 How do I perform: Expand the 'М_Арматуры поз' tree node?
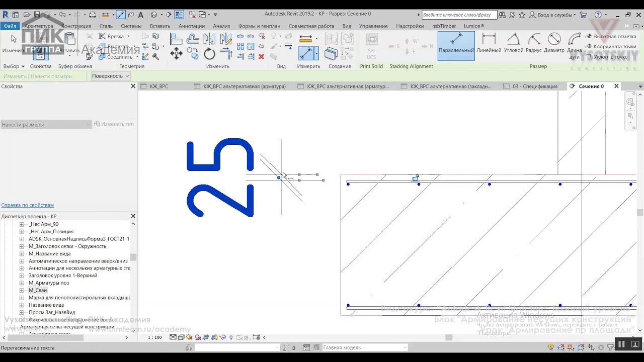point(22,283)
